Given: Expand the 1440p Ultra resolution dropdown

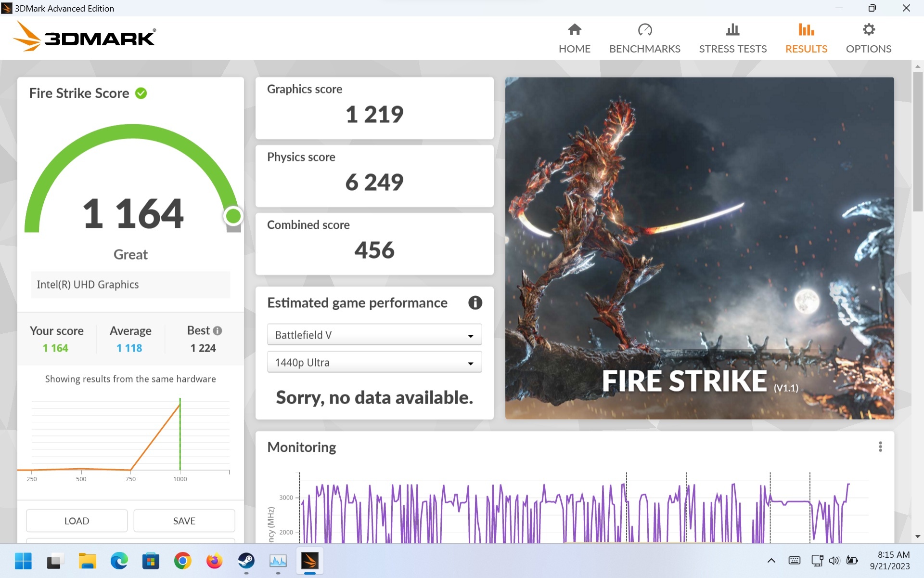Looking at the screenshot, I should point(374,363).
